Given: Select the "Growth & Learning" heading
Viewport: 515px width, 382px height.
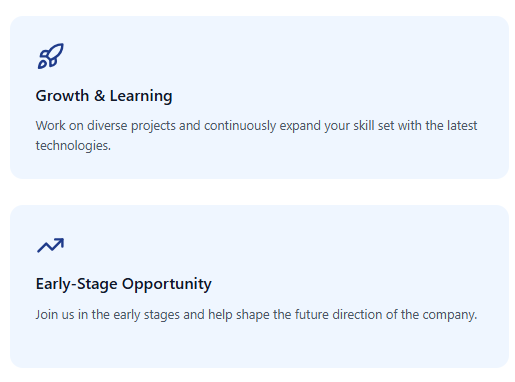Looking at the screenshot, I should point(104,96).
